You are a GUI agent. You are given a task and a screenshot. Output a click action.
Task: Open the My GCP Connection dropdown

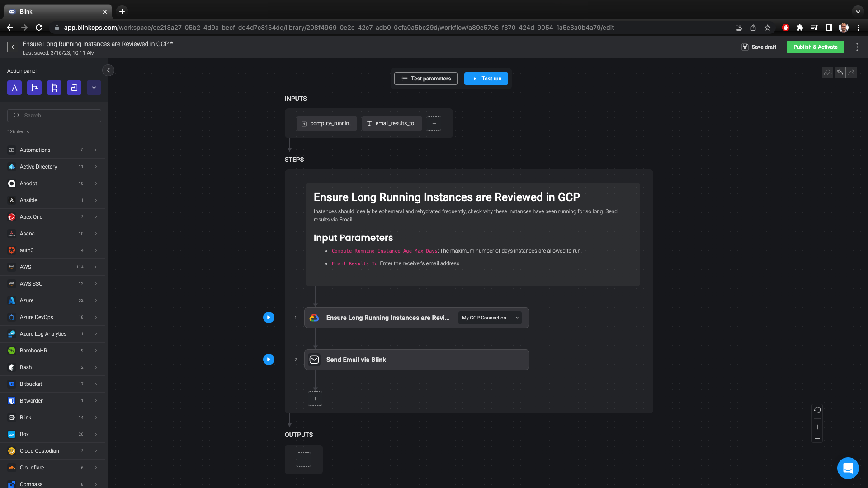(x=490, y=318)
